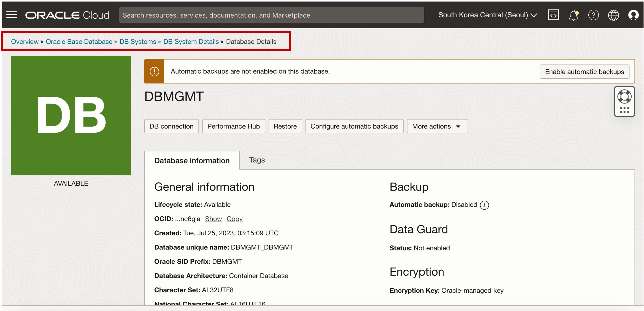Image resolution: width=644 pixels, height=311 pixels.
Task: Select the Database information tab
Action: (x=192, y=160)
